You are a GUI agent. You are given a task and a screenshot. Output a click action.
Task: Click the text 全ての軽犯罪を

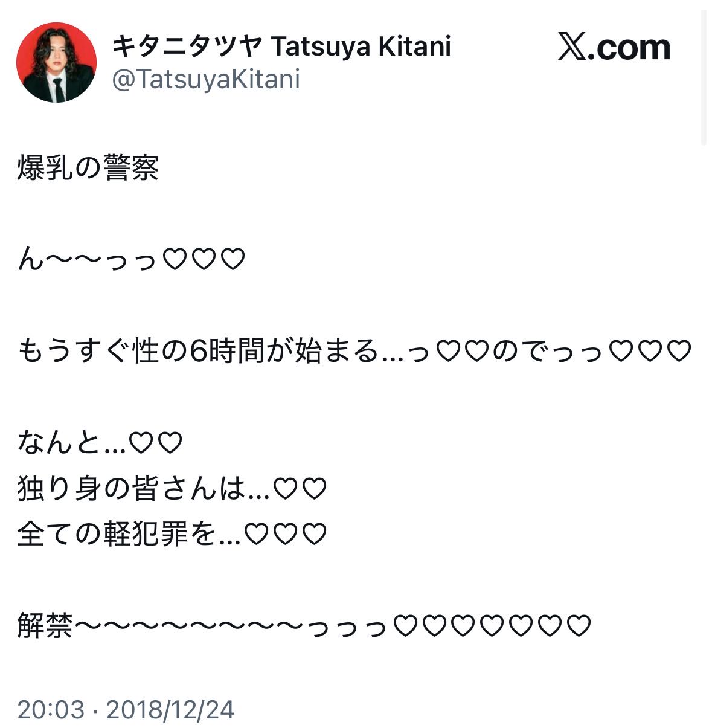(117, 535)
